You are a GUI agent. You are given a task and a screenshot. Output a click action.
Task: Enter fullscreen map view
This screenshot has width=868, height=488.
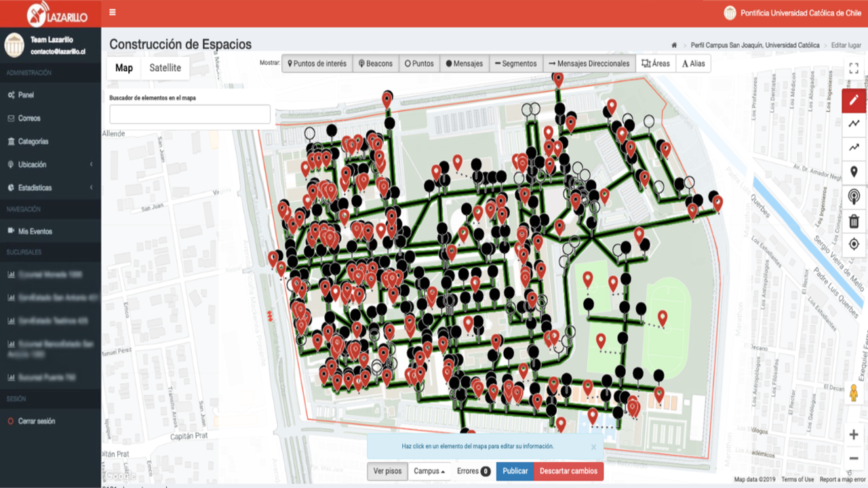854,68
